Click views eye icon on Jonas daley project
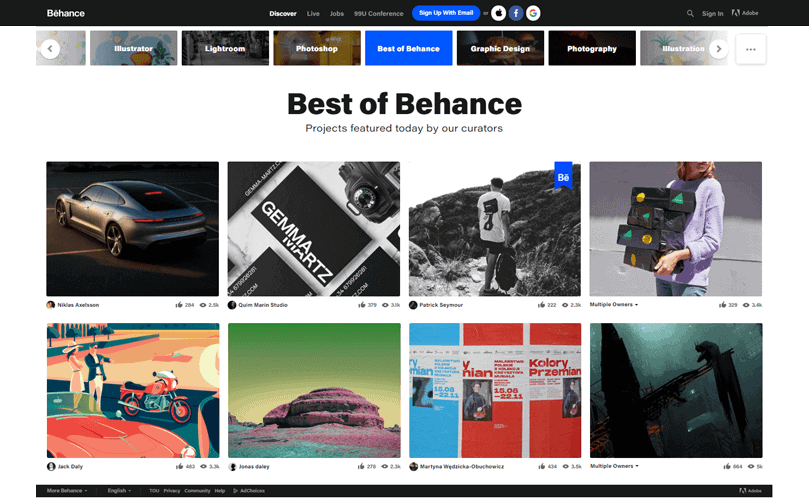The image size is (809, 500). (x=384, y=466)
